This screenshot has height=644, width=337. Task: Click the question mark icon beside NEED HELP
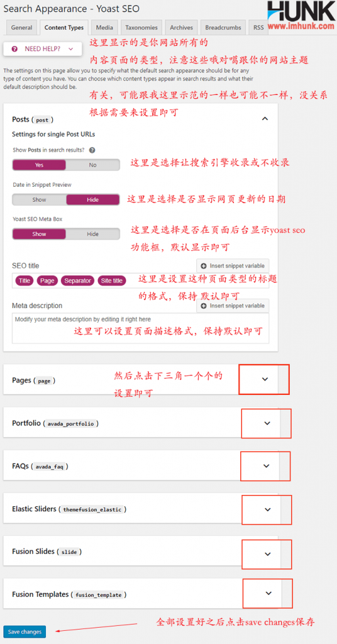click(15, 49)
